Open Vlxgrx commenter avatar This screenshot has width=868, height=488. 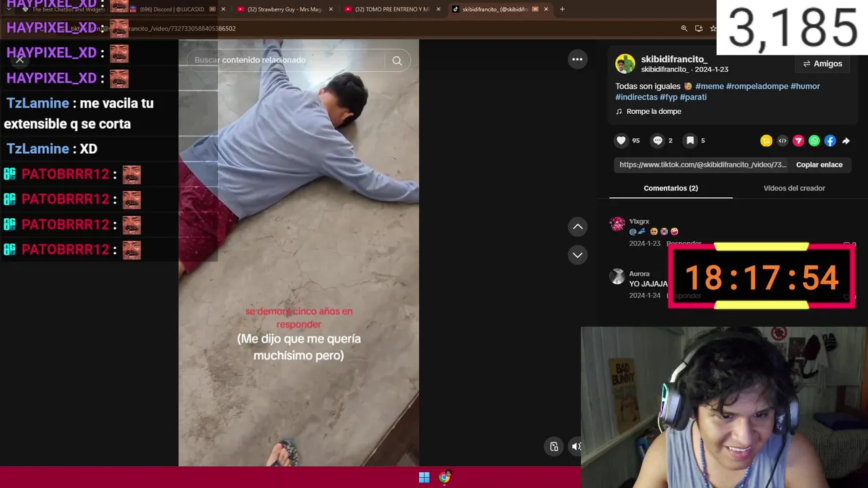(x=617, y=224)
